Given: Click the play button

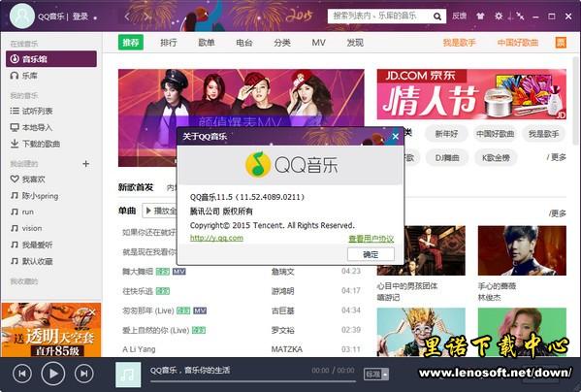Looking at the screenshot, I should (53, 374).
